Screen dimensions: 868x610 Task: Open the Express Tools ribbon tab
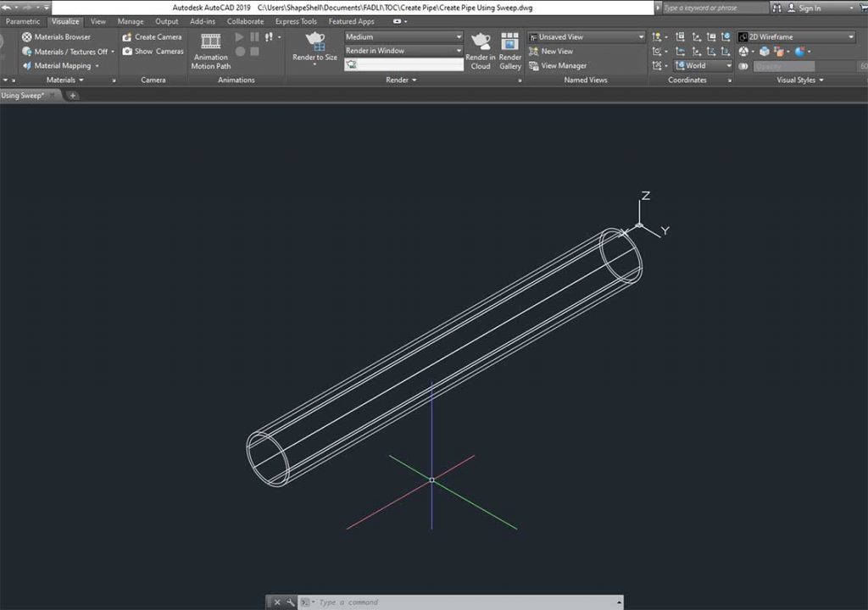295,21
